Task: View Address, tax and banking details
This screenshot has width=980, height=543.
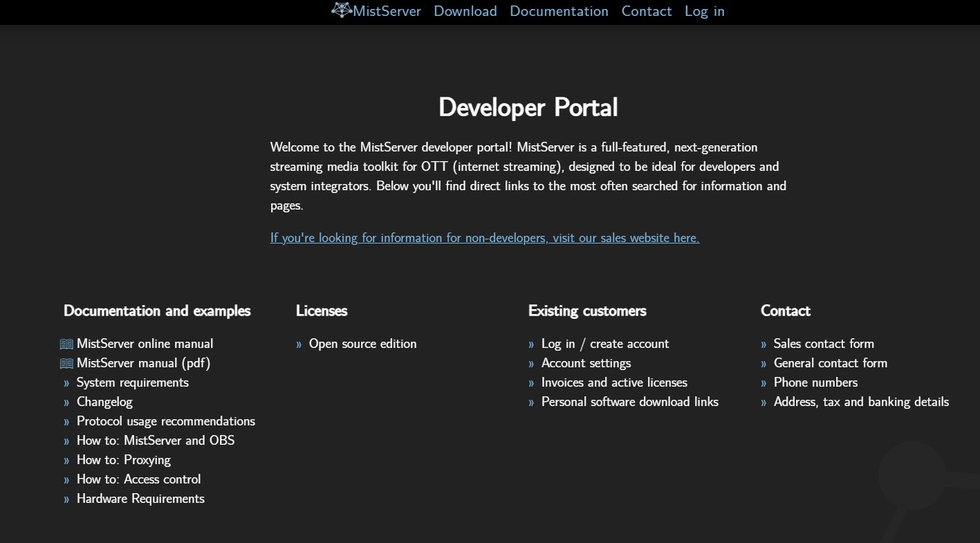Action: click(x=860, y=402)
